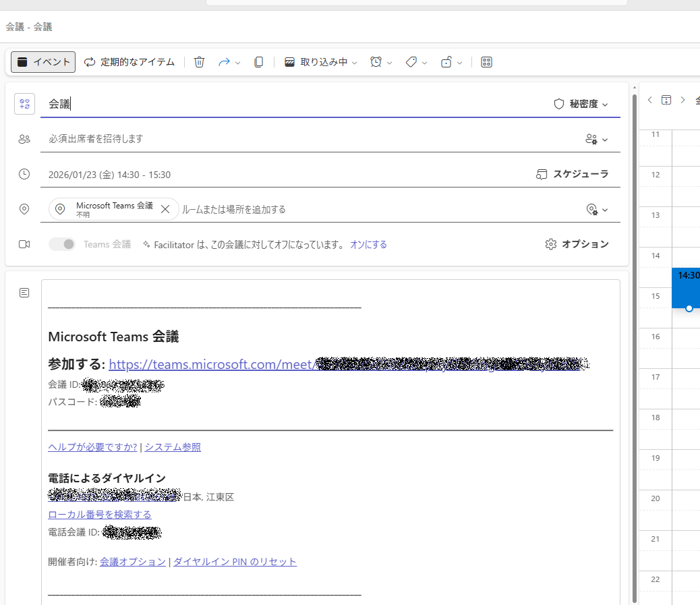Click the category tag icon

pos(411,62)
